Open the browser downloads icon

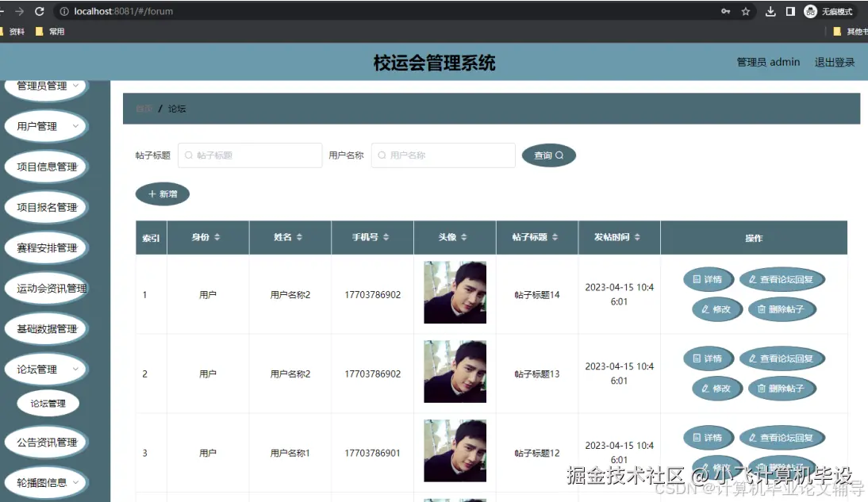click(x=770, y=11)
